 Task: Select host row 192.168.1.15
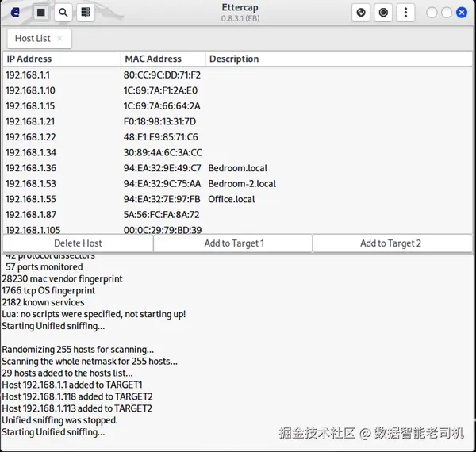point(238,106)
